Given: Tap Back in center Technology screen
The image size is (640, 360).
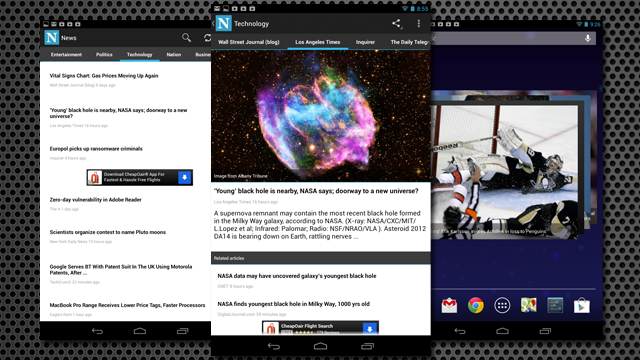Looking at the screenshot, I should tap(274, 347).
